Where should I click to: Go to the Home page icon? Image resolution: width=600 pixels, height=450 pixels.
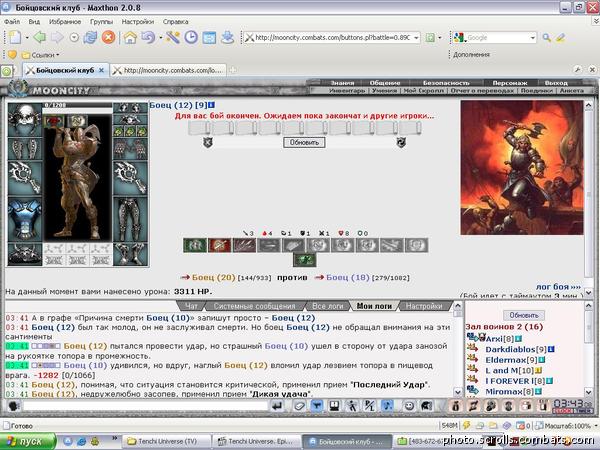coord(130,38)
